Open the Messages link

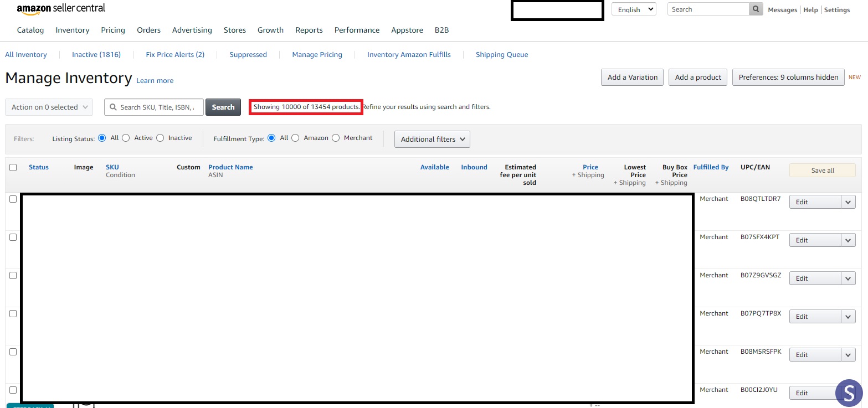click(x=783, y=10)
